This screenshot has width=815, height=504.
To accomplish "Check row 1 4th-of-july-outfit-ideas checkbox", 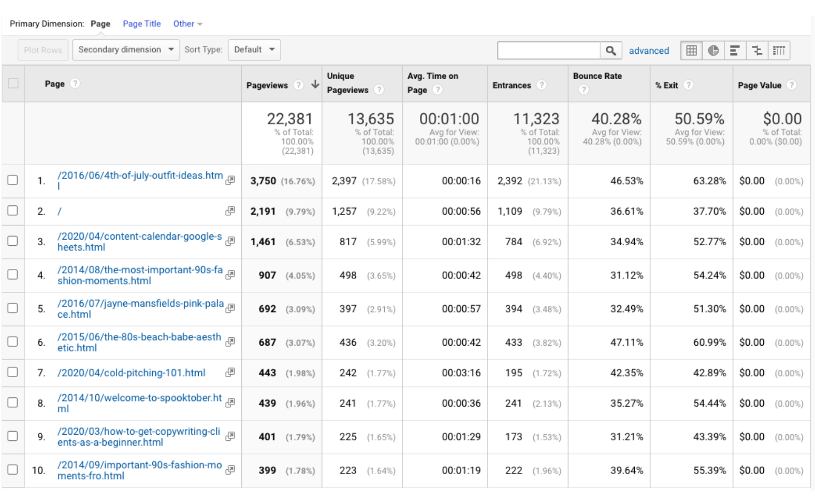I will click(13, 180).
